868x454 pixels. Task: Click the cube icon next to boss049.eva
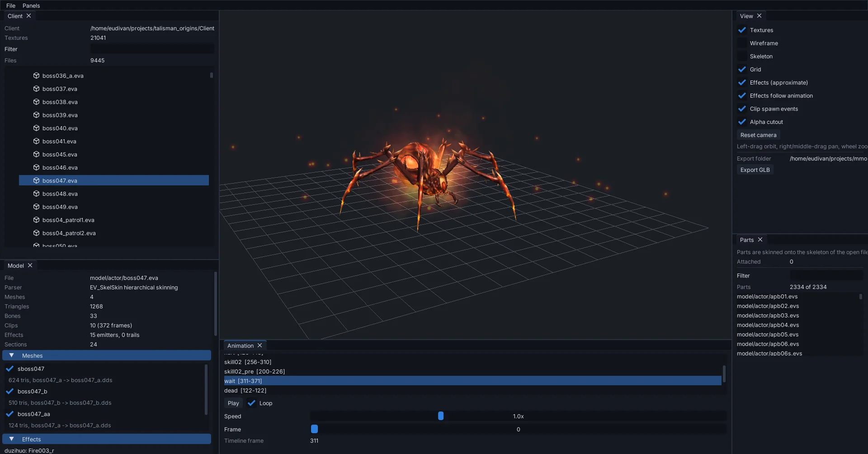pyautogui.click(x=36, y=207)
